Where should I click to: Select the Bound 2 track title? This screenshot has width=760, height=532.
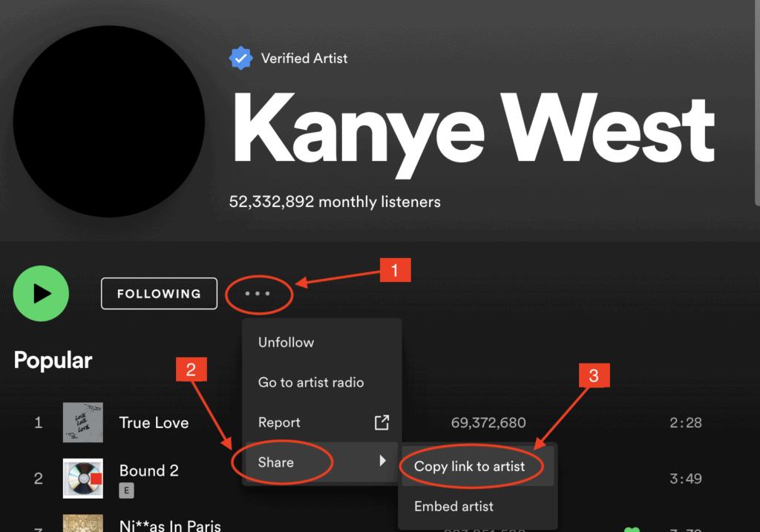point(148,470)
